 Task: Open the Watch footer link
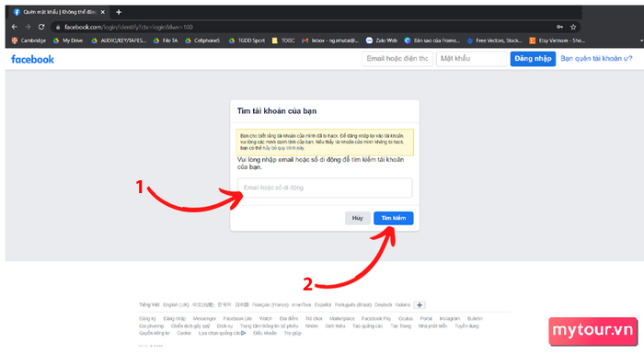tap(266, 319)
